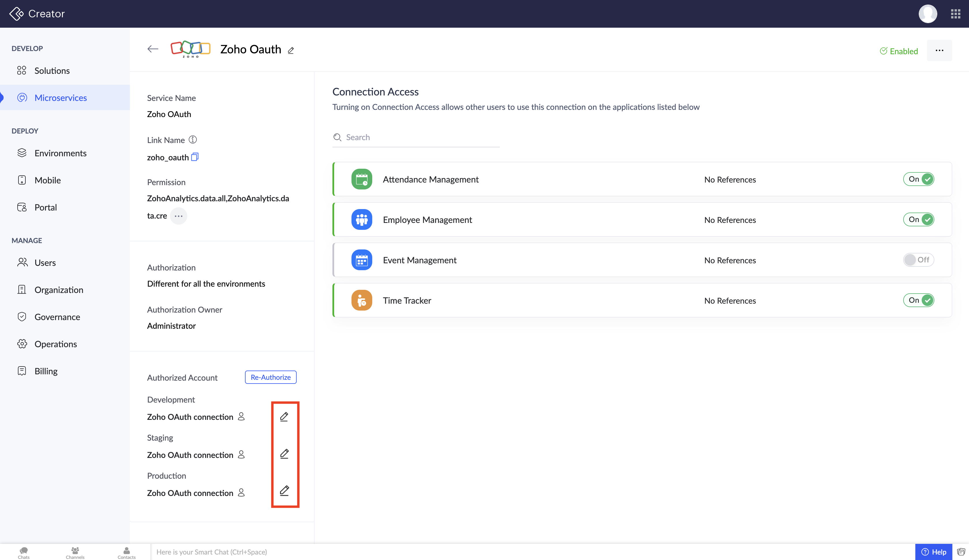Open the Chats tab at bottom
Screen dimensions: 969x560
(x=23, y=553)
